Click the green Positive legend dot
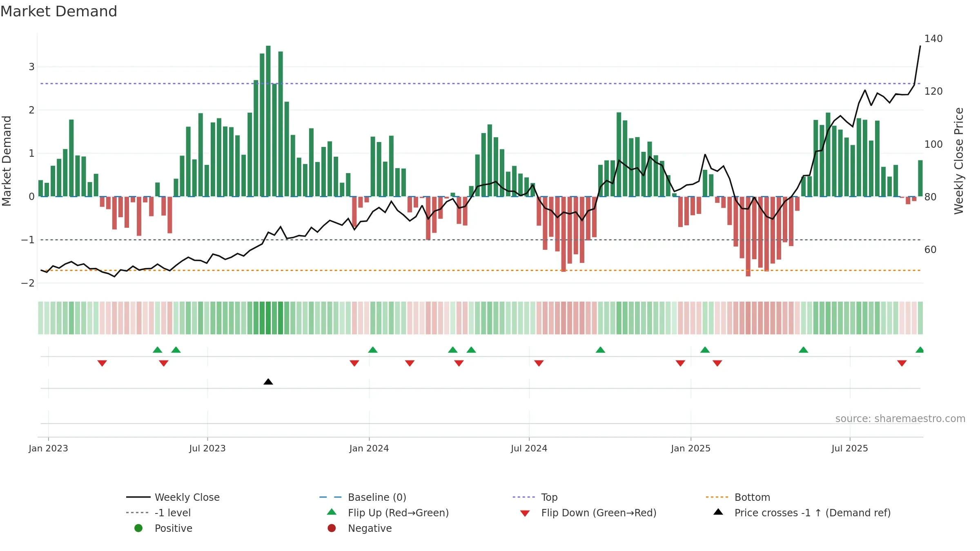 [x=138, y=528]
